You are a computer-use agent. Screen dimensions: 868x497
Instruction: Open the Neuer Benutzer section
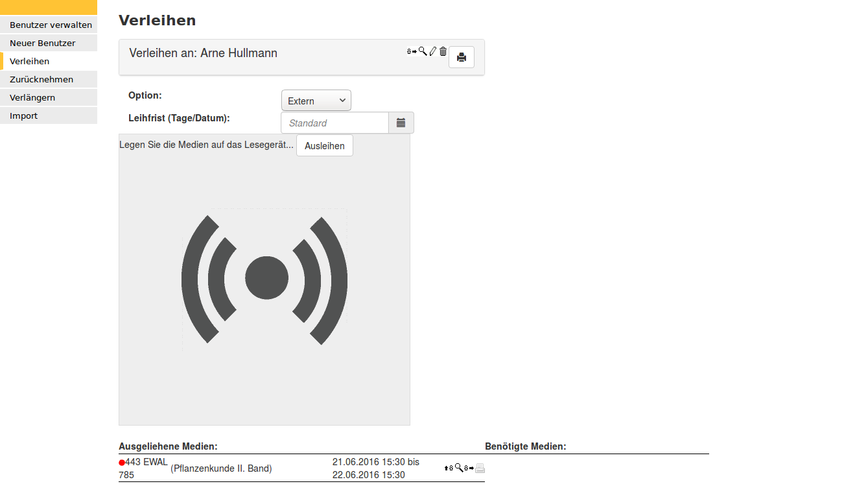pyautogui.click(x=49, y=42)
